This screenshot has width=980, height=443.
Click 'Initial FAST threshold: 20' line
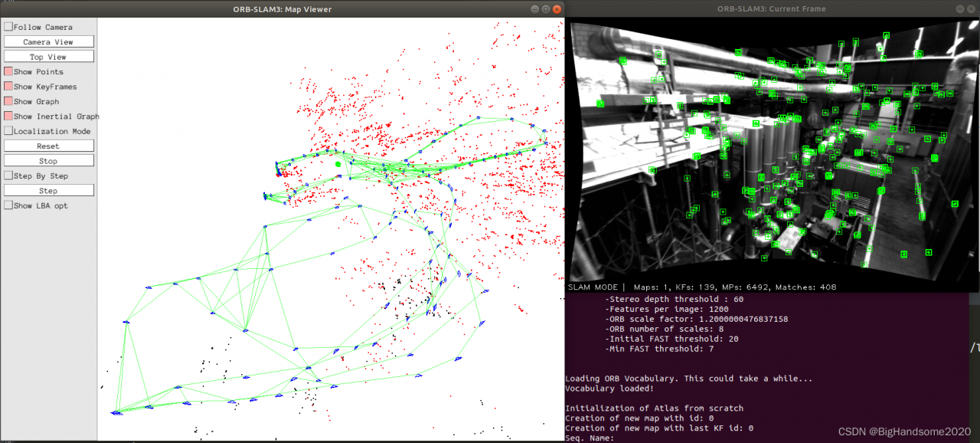[x=671, y=339]
